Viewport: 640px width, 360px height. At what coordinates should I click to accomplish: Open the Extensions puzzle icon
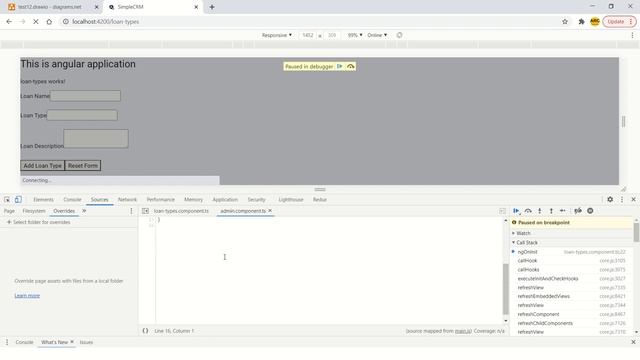pyautogui.click(x=581, y=22)
